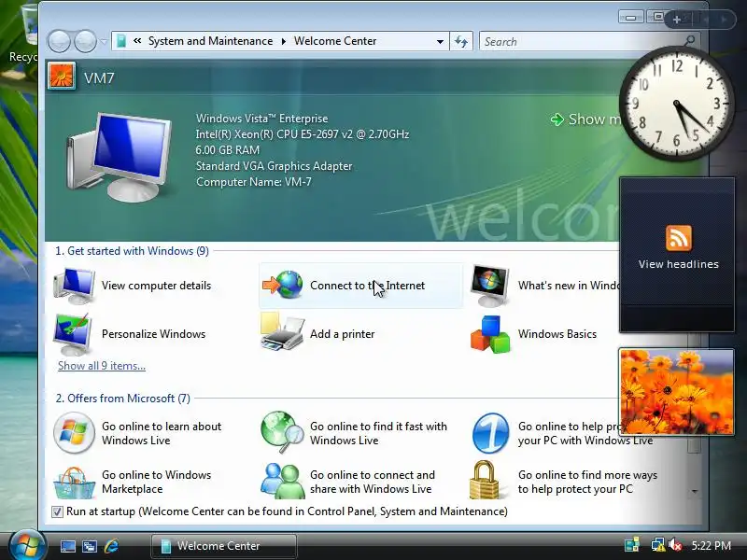Open the Windows Marketplace basket icon
The width and height of the screenshot is (747, 560).
[74, 483]
